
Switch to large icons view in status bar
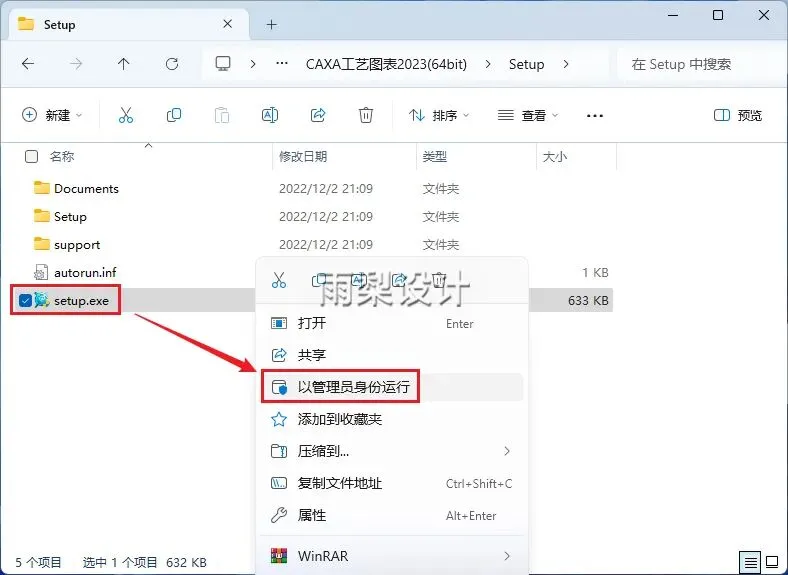point(772,562)
